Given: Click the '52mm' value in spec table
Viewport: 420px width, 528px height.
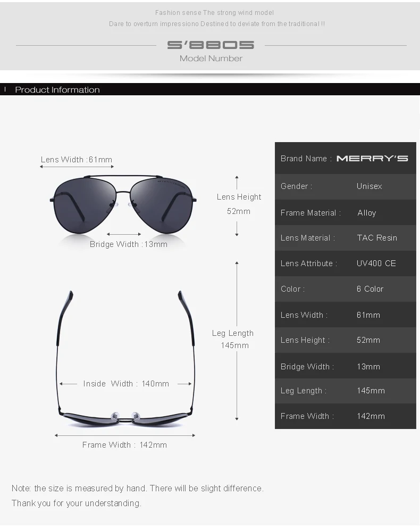Looking at the screenshot, I should point(368,340).
